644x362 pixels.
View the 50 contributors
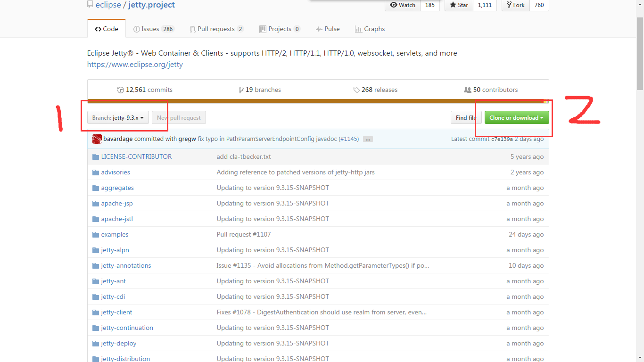[x=491, y=90]
